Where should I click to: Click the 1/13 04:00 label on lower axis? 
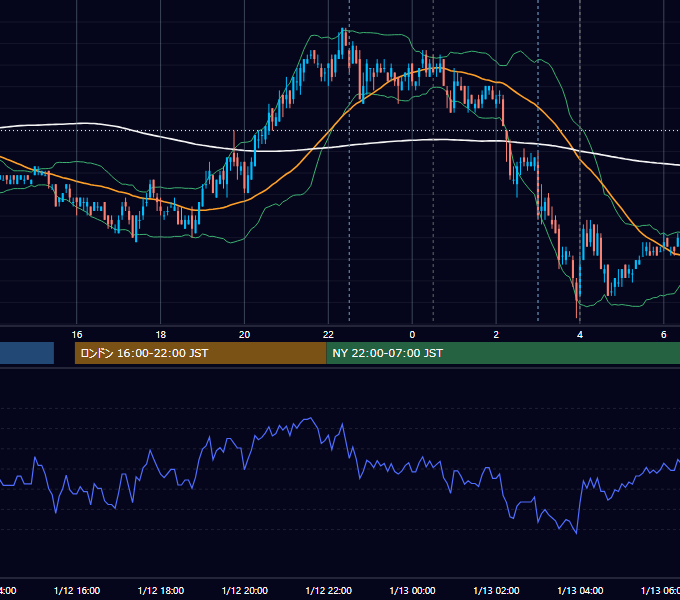tap(580, 590)
